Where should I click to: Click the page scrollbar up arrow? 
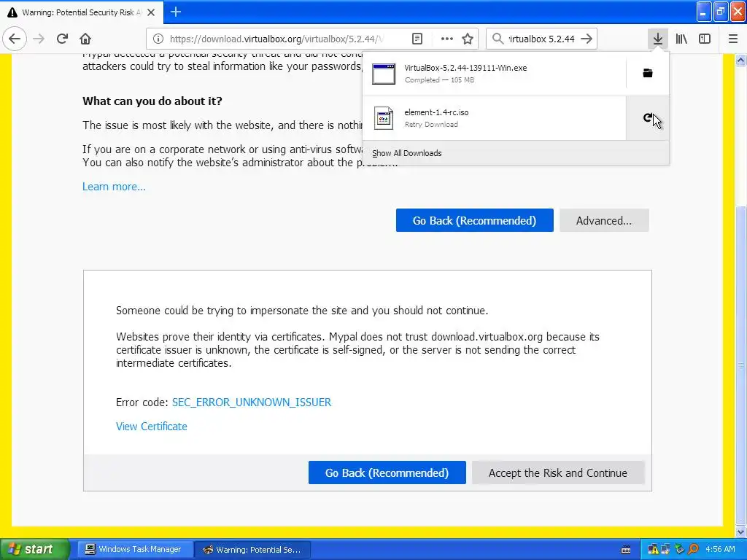(740, 60)
